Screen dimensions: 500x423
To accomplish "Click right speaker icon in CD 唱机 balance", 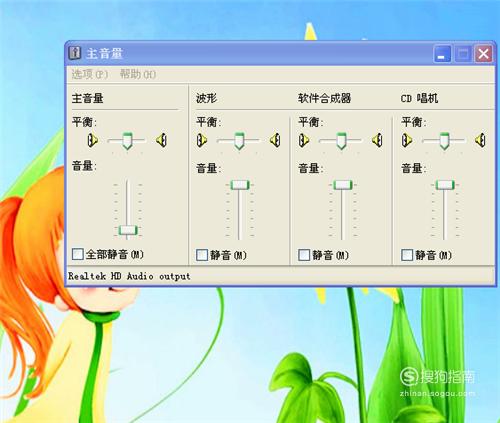I will tap(480, 140).
